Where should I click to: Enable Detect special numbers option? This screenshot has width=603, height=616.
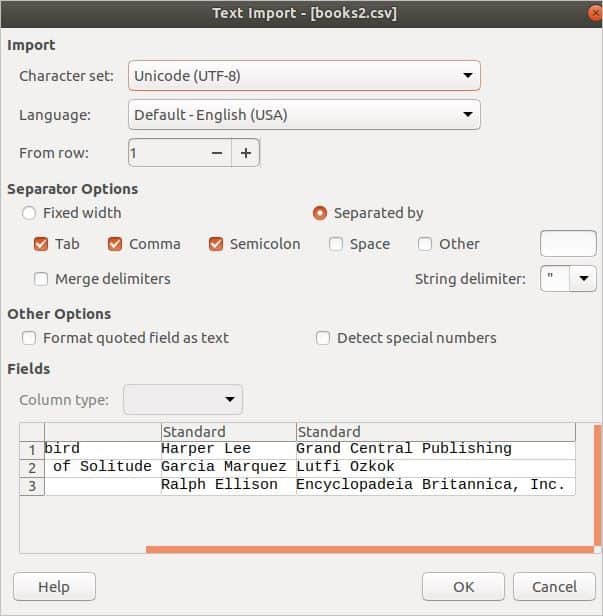[323, 338]
